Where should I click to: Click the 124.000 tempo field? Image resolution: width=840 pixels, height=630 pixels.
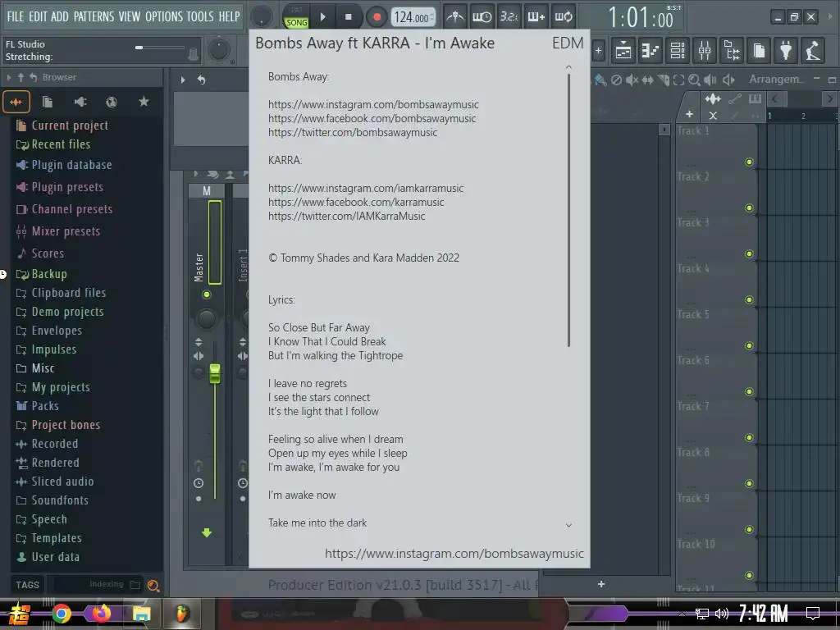[412, 17]
